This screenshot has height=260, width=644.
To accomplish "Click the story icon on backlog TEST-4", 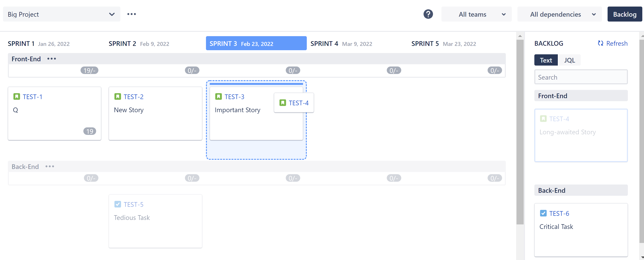I will [x=543, y=119].
